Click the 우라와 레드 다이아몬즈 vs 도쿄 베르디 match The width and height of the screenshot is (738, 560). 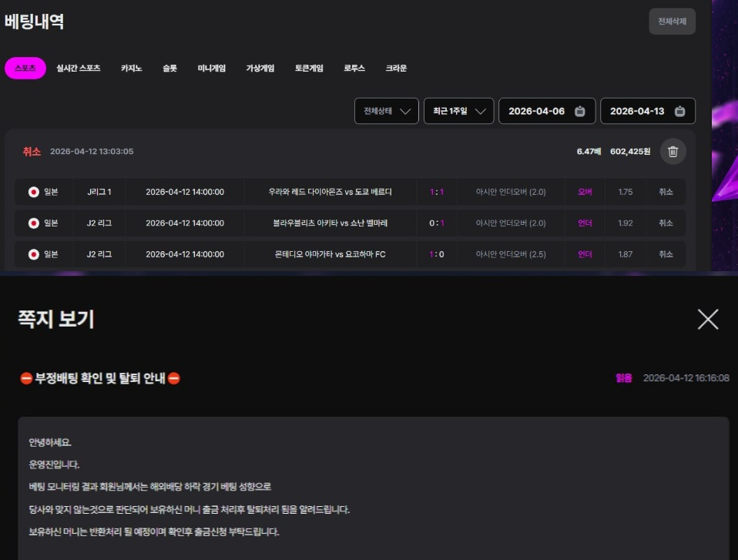pos(330,192)
